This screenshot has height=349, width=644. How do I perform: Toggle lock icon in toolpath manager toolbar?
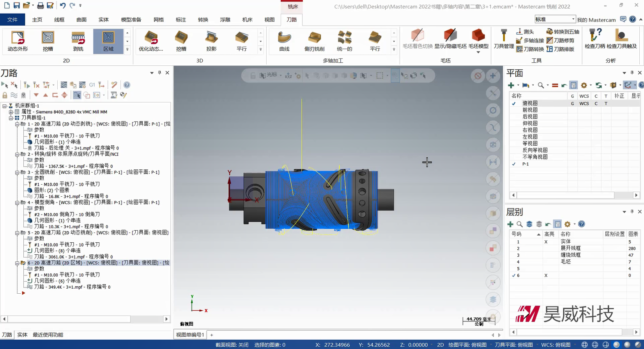pos(5,95)
